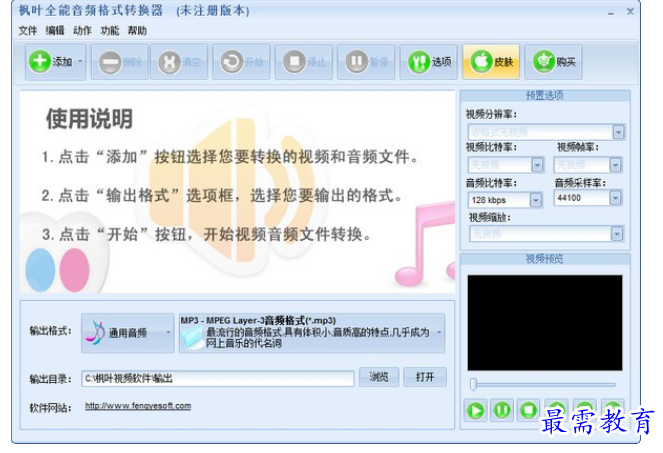The height and width of the screenshot is (453, 663).
Task: Click the 使用说明 heading
Action: pyautogui.click(x=89, y=119)
